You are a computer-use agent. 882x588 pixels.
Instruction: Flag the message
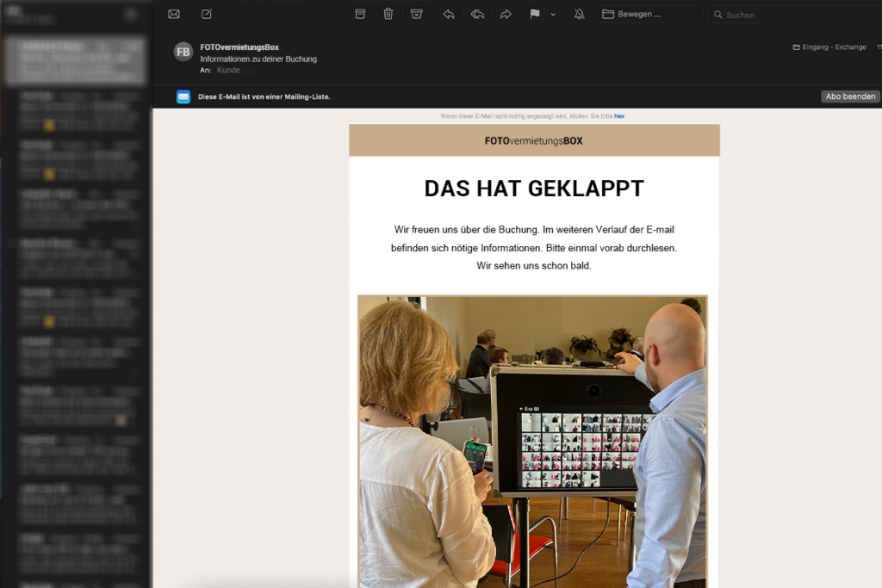coord(534,14)
